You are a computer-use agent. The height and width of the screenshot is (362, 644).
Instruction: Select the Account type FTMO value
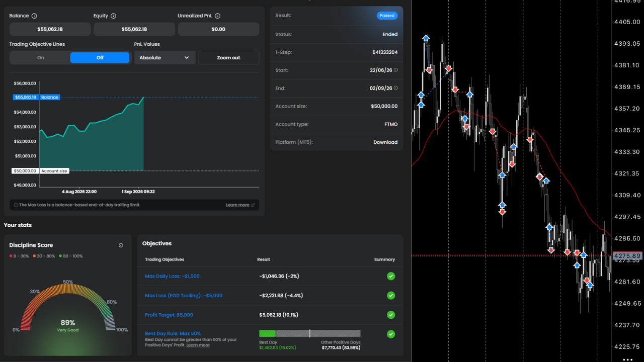coord(391,124)
